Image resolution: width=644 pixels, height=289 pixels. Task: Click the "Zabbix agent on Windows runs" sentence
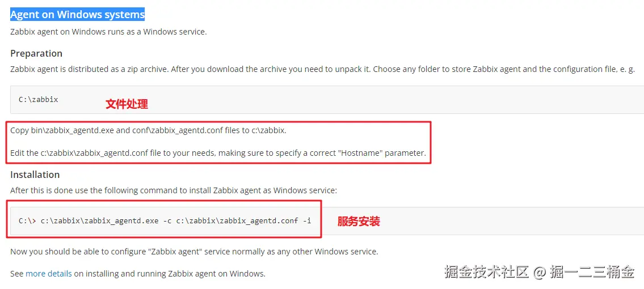[108, 32]
